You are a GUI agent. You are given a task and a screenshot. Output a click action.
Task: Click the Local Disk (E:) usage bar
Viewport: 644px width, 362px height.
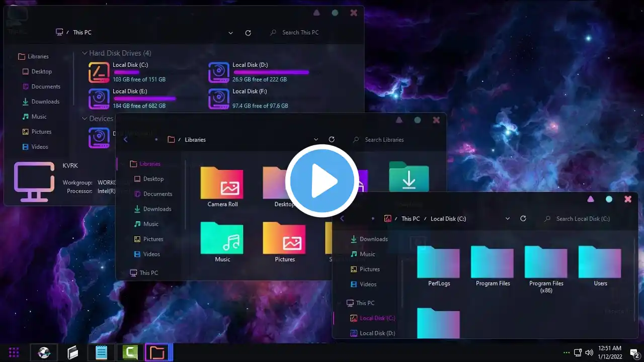pyautogui.click(x=144, y=99)
